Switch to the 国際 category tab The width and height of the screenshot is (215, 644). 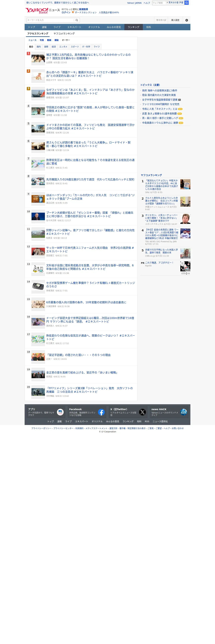(46, 47)
